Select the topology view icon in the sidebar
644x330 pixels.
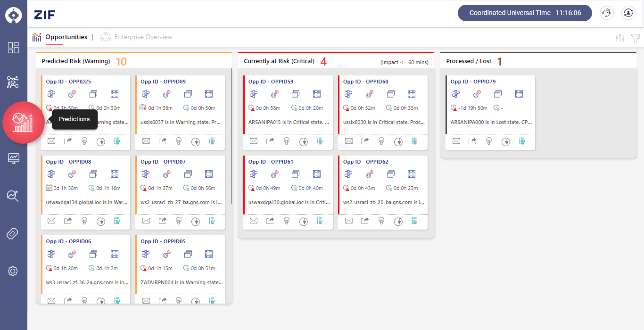tap(14, 82)
